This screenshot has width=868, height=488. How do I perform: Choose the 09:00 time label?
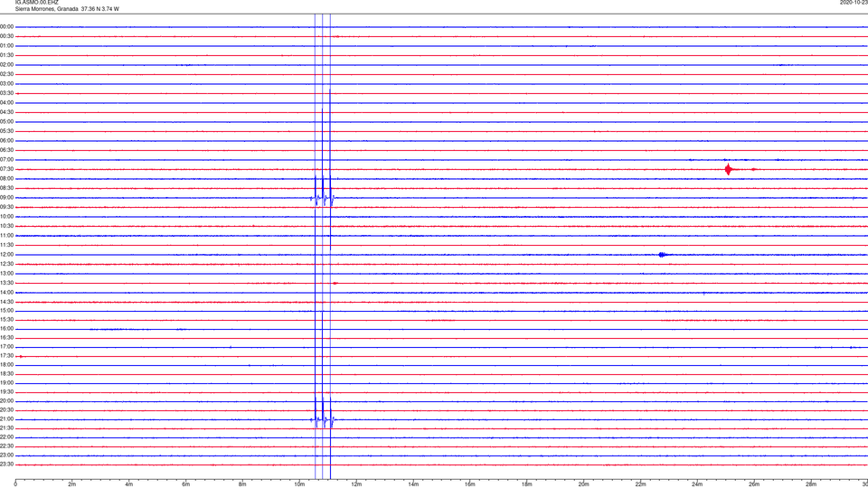[x=6, y=198]
